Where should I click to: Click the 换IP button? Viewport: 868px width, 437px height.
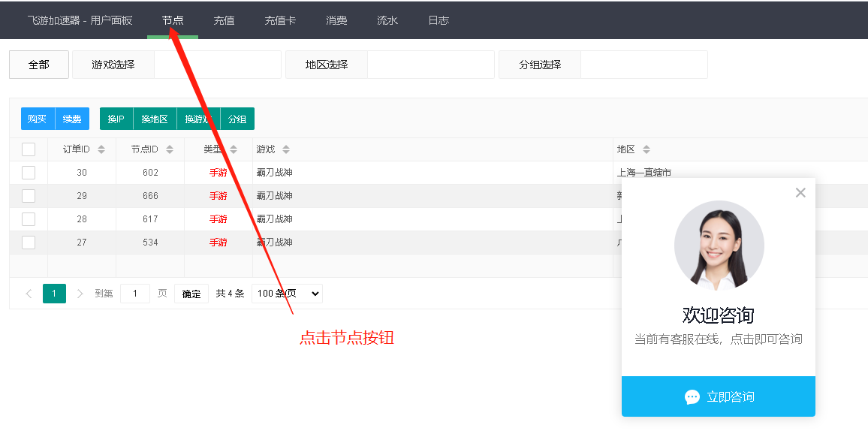point(116,119)
